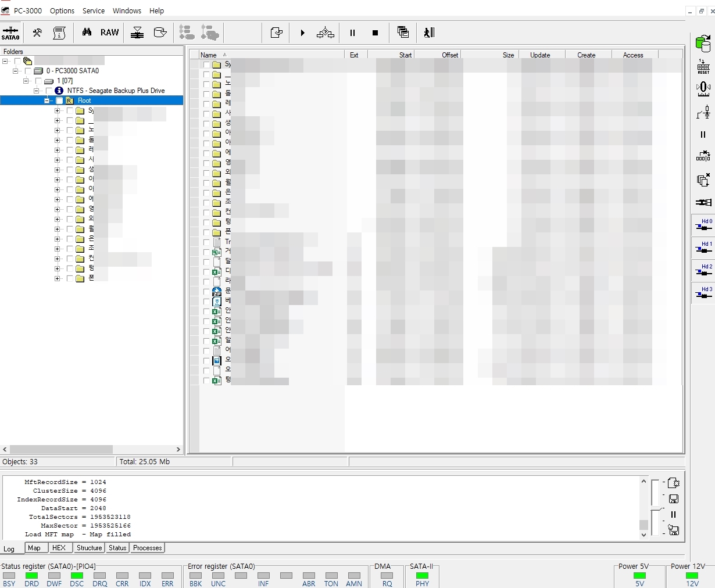This screenshot has height=588, width=715.
Task: Sort by the Update column header
Action: (542, 55)
